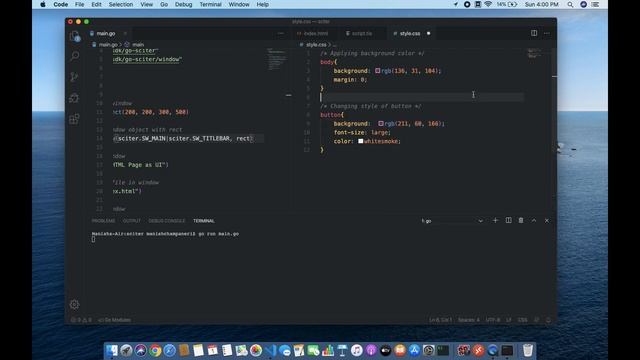Select the TERMINAL panel tab
This screenshot has width=640, height=360.
click(204, 221)
